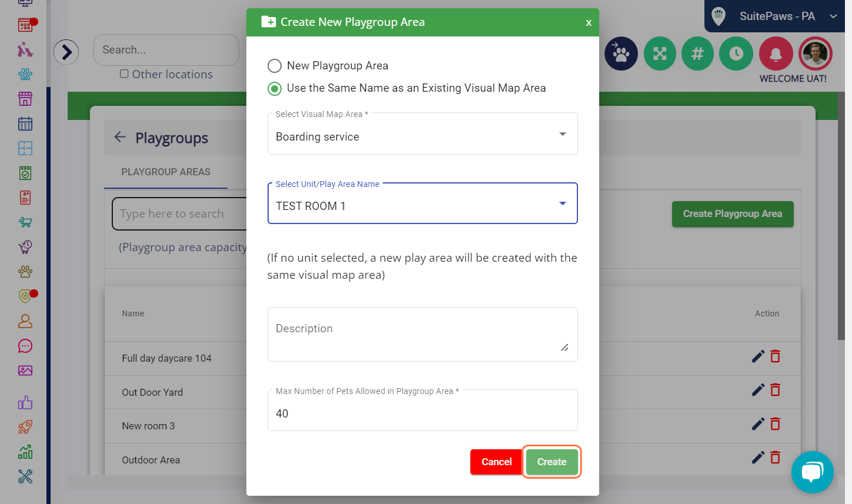852x504 pixels.
Task: Edit the Out Door Yard playgroup
Action: (x=758, y=390)
